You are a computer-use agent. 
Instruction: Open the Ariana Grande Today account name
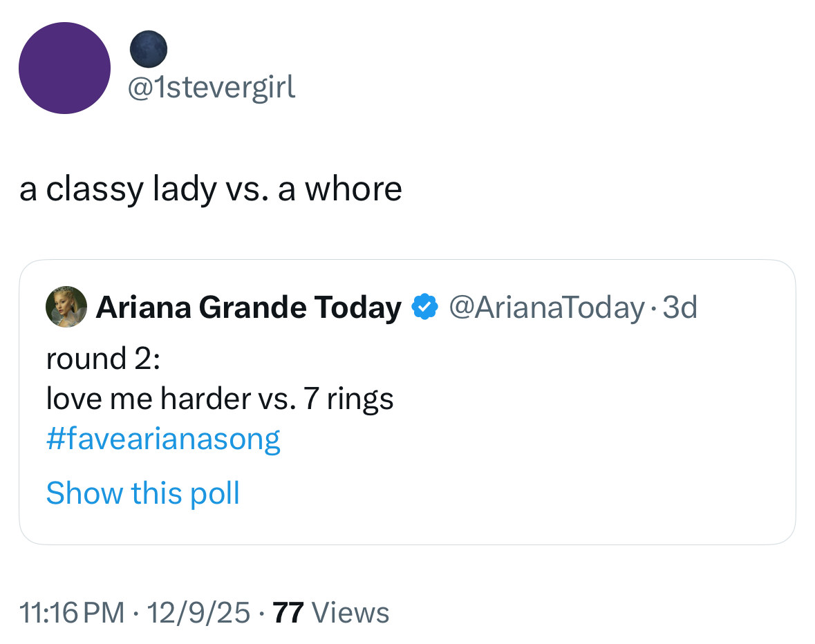248,307
